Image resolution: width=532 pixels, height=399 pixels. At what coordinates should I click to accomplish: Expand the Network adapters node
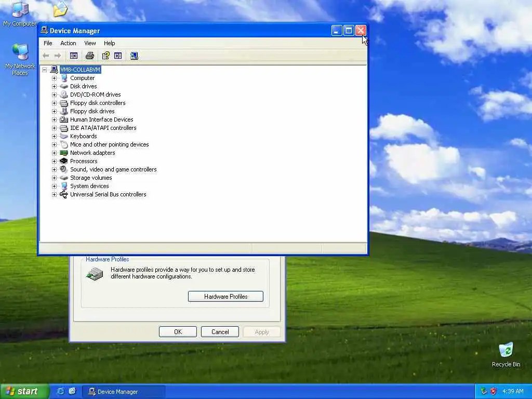click(54, 153)
